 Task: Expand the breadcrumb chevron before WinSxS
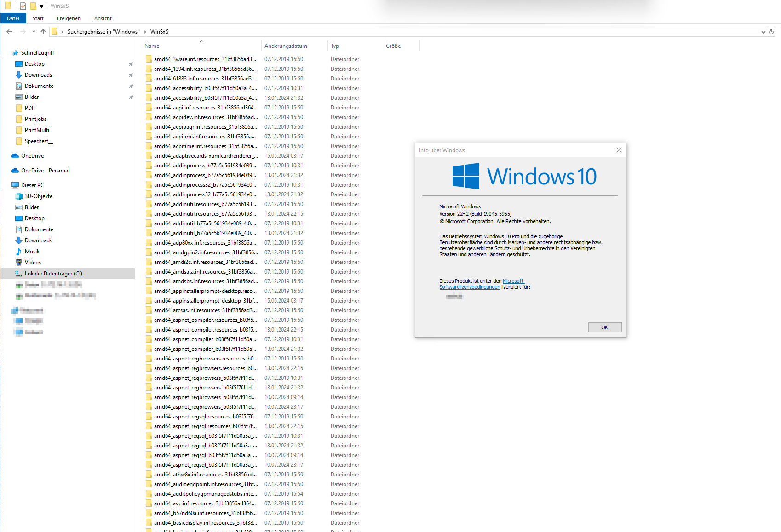click(x=145, y=32)
